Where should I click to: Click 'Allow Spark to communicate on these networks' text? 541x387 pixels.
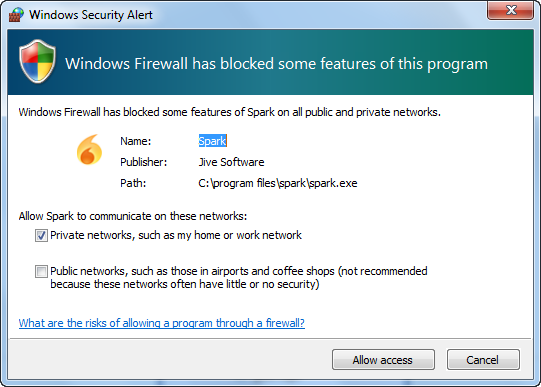133,216
